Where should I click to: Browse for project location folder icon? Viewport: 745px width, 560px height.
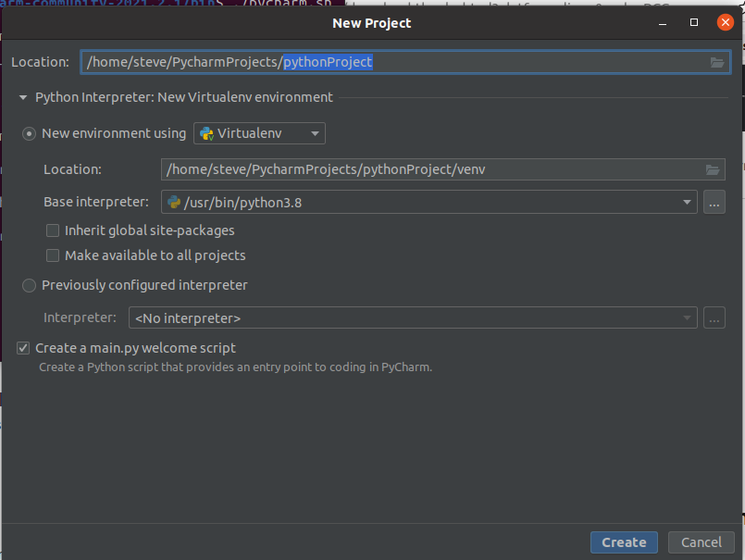tap(717, 62)
